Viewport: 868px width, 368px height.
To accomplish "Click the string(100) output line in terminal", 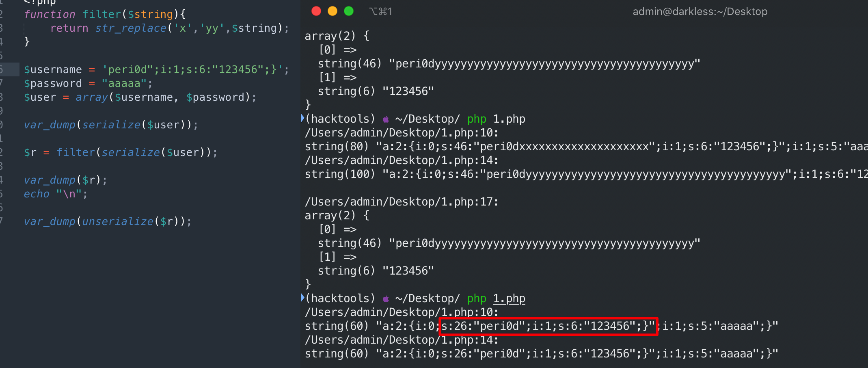I will [568, 174].
